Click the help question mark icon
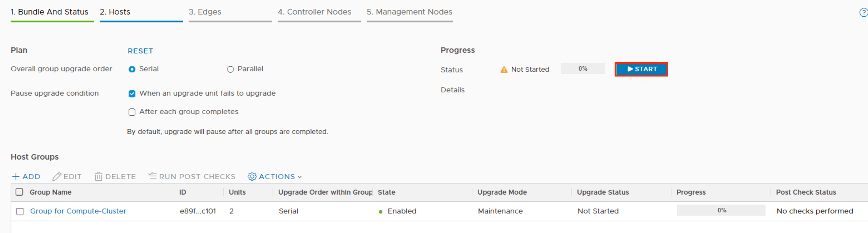 click(x=864, y=13)
